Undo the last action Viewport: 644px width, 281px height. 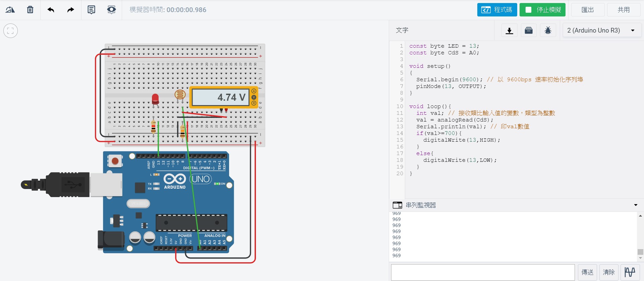click(x=51, y=10)
